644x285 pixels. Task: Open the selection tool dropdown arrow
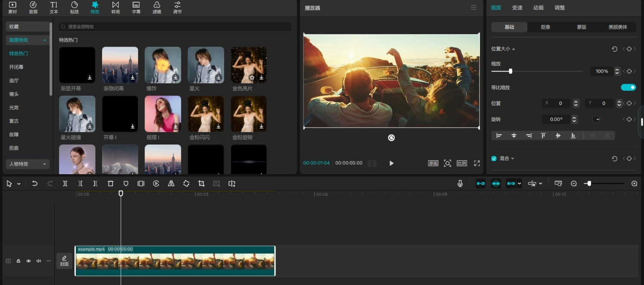pyautogui.click(x=19, y=184)
